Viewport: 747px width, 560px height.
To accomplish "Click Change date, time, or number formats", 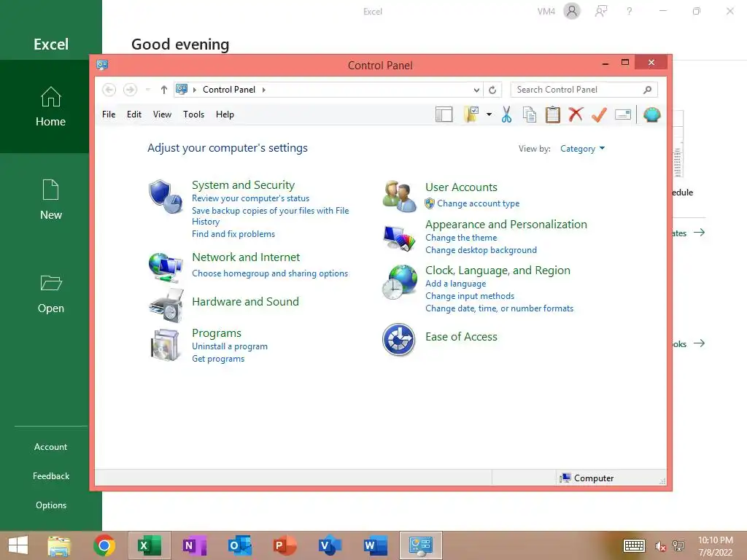I will (499, 308).
